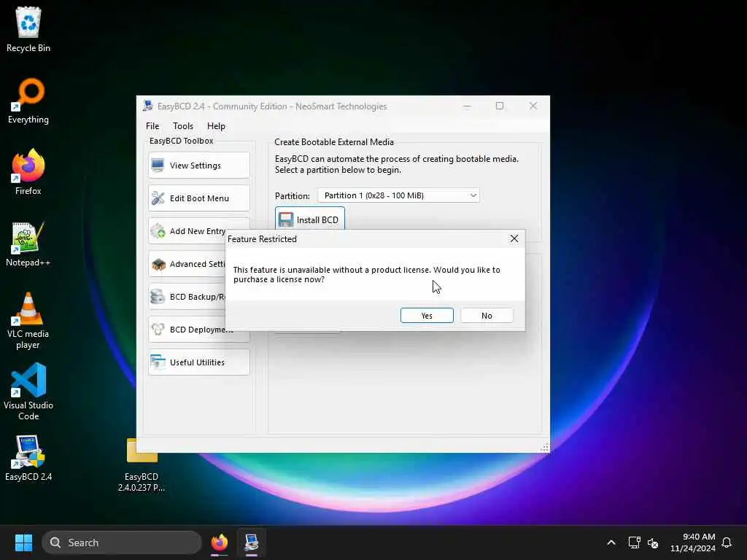Close the EasyBCD main window
The height and width of the screenshot is (560, 747).
point(533,106)
